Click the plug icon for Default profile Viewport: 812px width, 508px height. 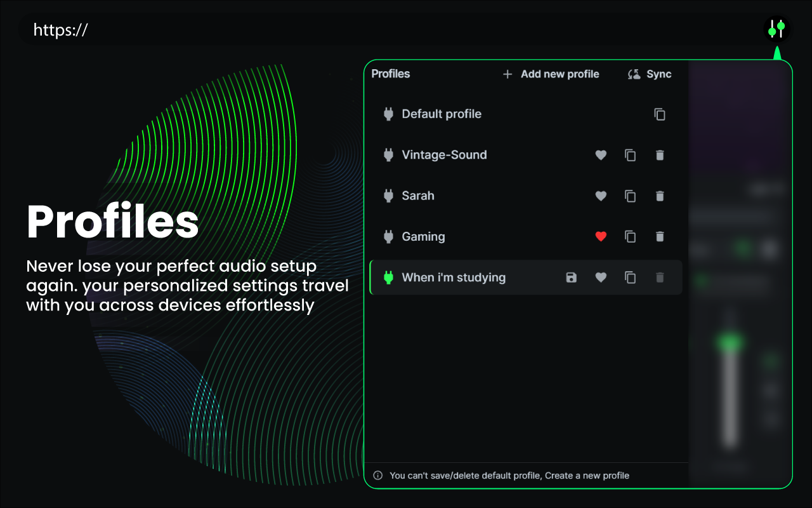coord(389,114)
